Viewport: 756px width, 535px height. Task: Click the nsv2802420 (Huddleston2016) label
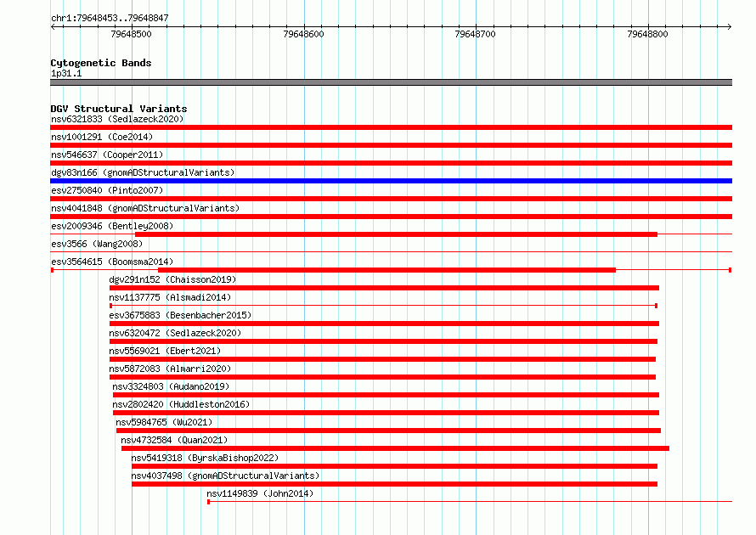pos(181,404)
